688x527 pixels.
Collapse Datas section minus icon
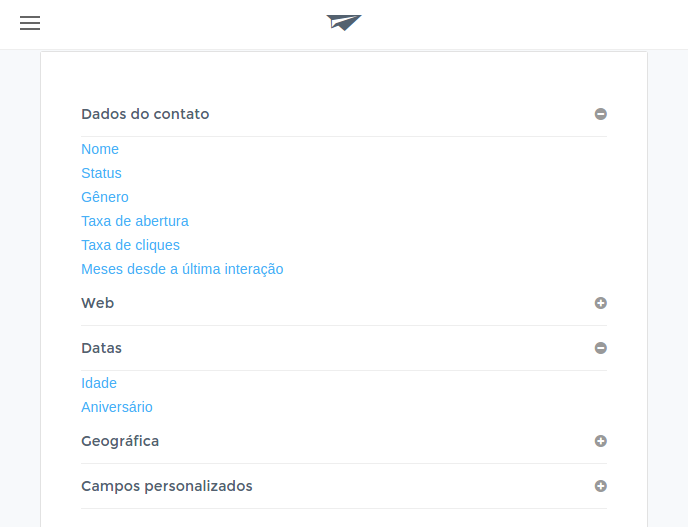[601, 348]
